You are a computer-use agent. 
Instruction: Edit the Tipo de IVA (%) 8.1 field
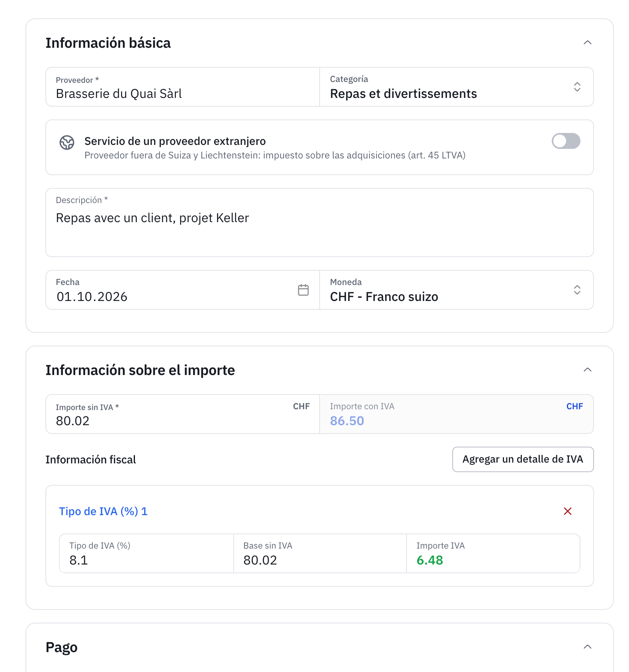pyautogui.click(x=147, y=553)
